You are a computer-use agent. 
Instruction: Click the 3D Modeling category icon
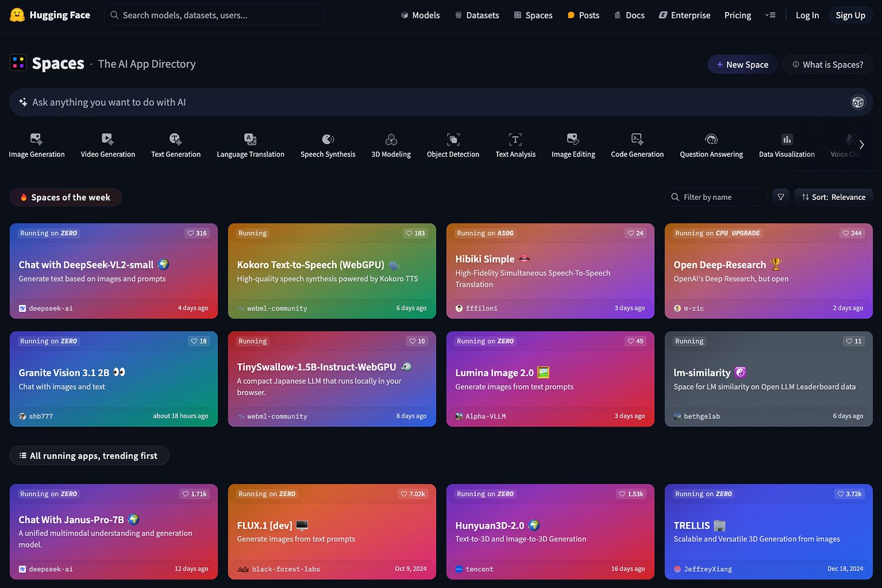click(x=391, y=139)
